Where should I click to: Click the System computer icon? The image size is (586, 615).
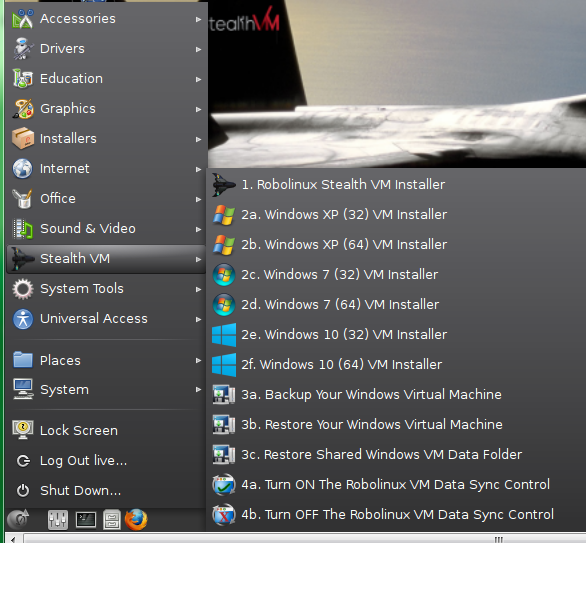22,389
